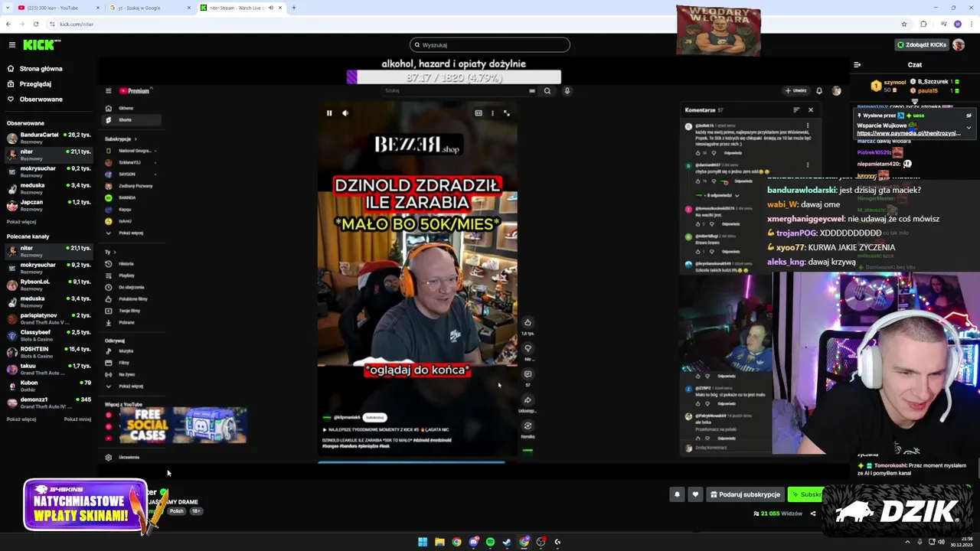The height and width of the screenshot is (551, 980).
Task: Open Japczan followed channel
Action: coord(49,205)
